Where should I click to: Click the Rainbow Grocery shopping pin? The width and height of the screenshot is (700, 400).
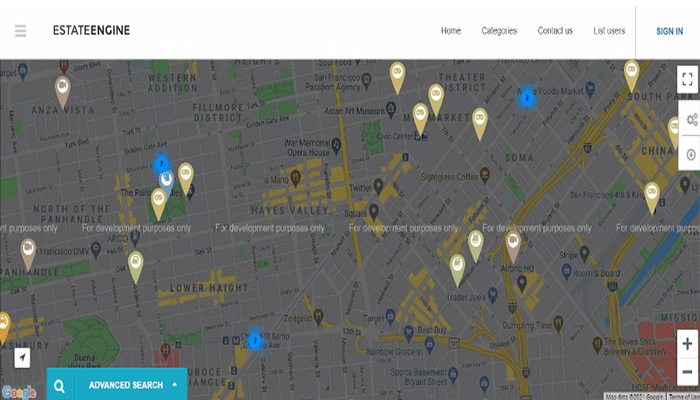pyautogui.click(x=429, y=345)
